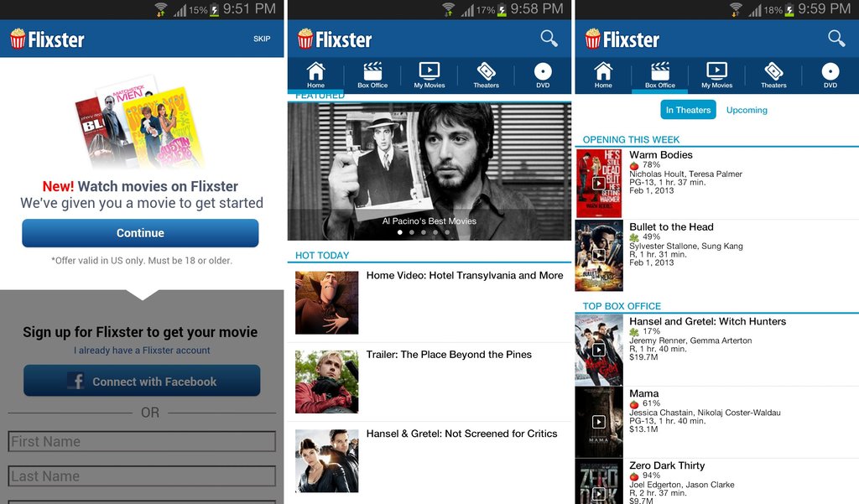Click search magnifier in middle screen header

pyautogui.click(x=549, y=39)
